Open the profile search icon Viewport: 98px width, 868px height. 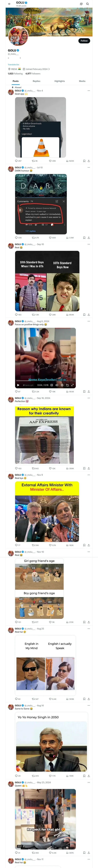87,4
